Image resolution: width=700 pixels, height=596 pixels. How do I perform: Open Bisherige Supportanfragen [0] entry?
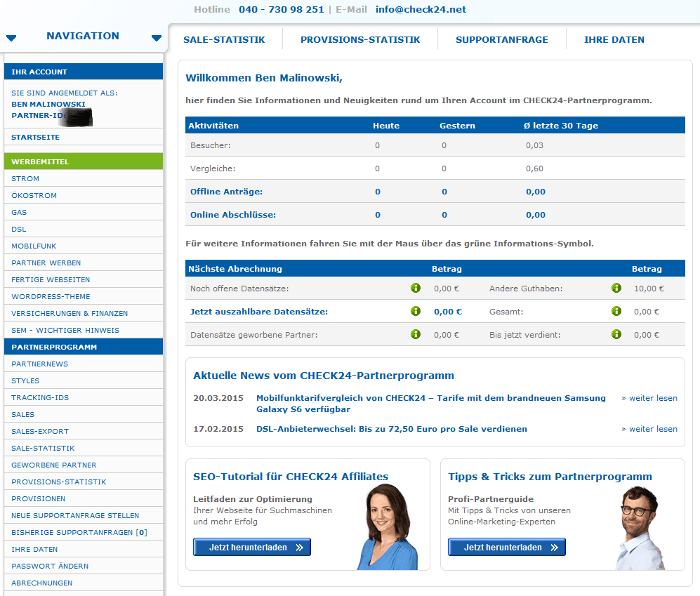pyautogui.click(x=84, y=533)
